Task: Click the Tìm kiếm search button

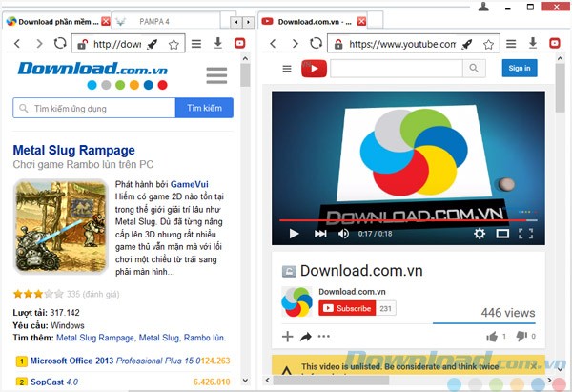Action: coord(204,108)
